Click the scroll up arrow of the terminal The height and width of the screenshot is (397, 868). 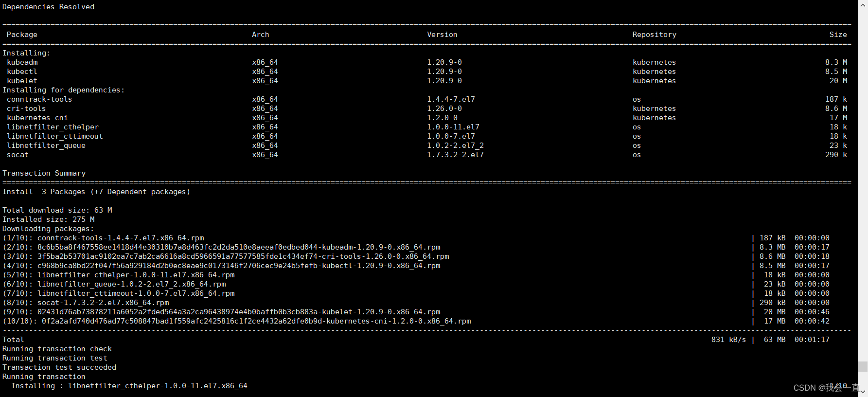coord(863,4)
